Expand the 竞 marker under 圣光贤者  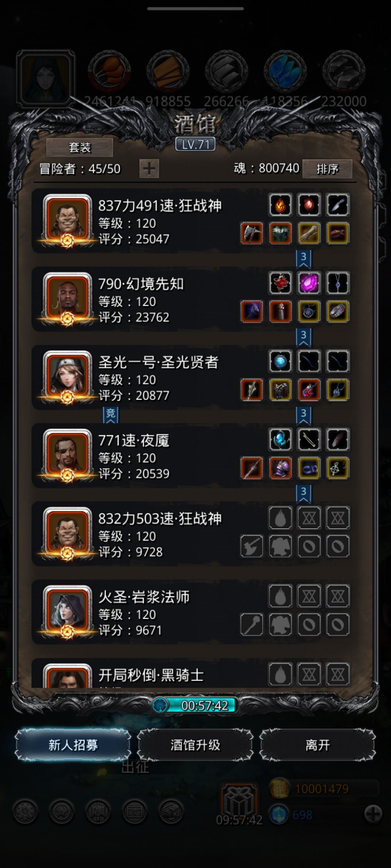[110, 415]
